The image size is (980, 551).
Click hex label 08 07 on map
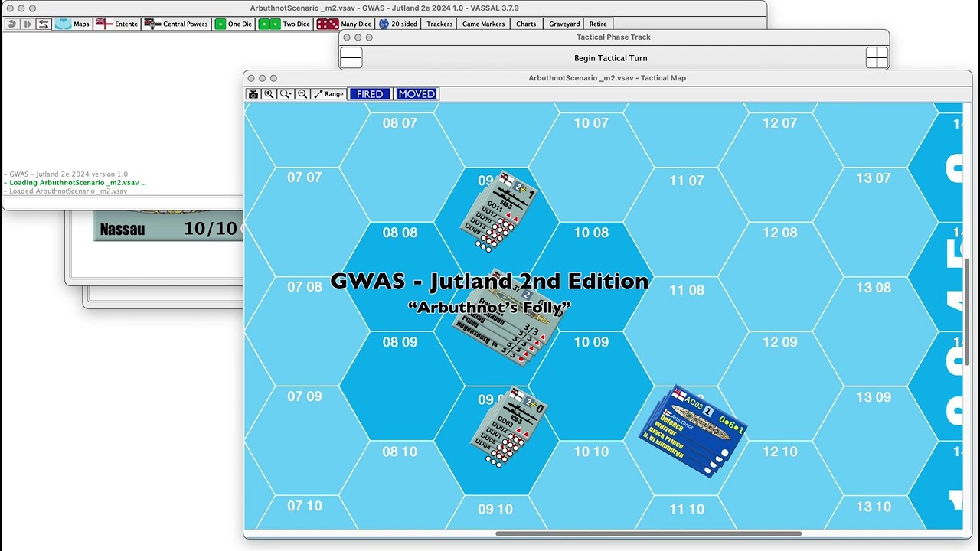point(400,123)
